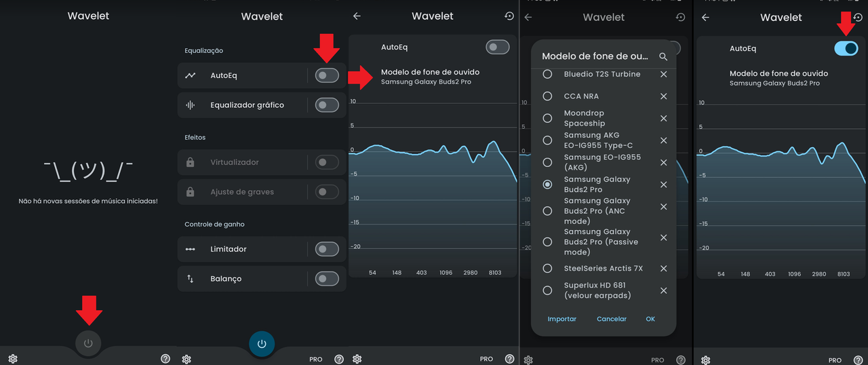Image resolution: width=868 pixels, height=365 pixels.
Task: Confirm the headphone model with OK
Action: [650, 319]
